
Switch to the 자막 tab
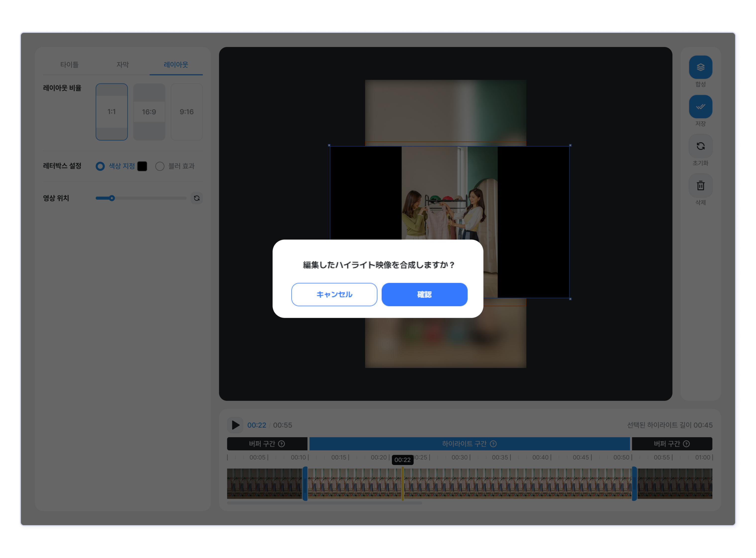123,64
